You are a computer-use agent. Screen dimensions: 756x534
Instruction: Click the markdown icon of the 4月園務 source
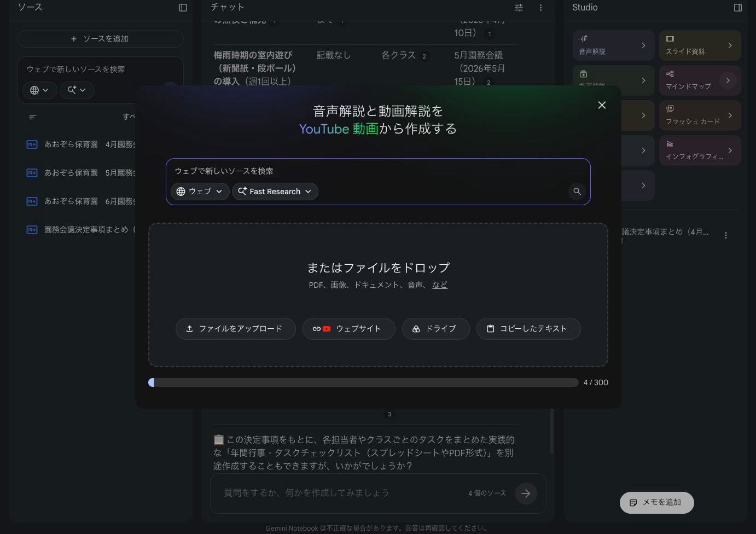click(x=32, y=144)
